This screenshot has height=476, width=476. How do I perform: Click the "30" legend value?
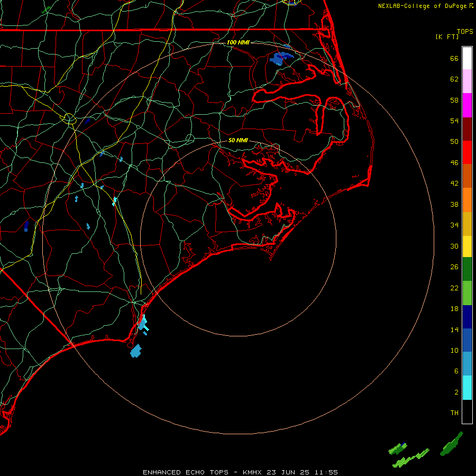454,246
